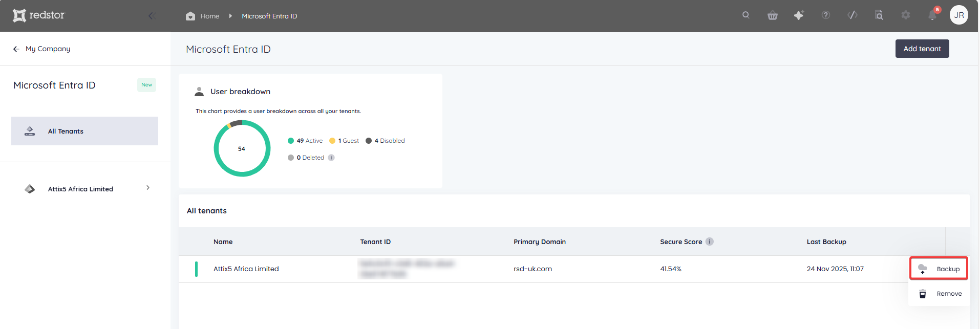Select All Tenants in the sidebar
980x329 pixels.
pyautogui.click(x=84, y=131)
